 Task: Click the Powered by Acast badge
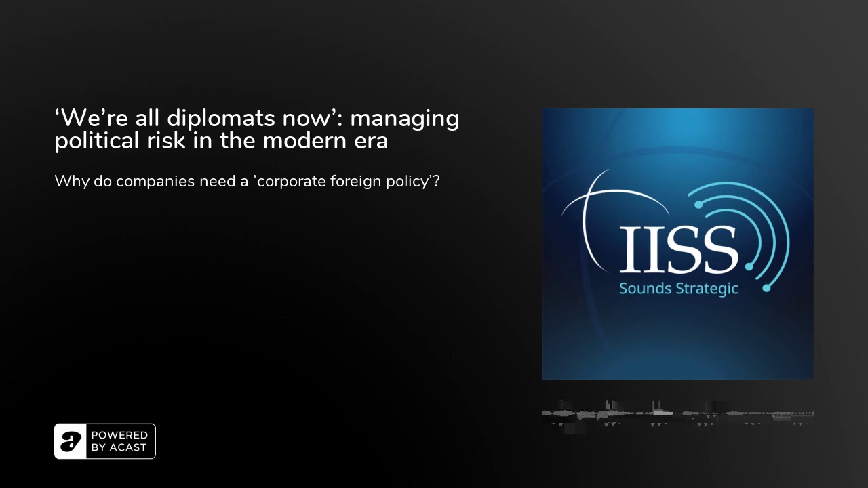coord(105,441)
